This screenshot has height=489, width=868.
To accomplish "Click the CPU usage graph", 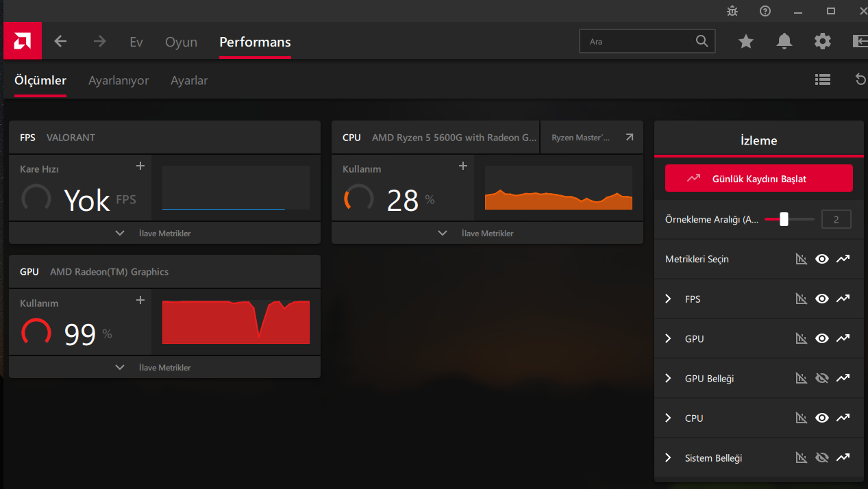I will click(x=558, y=188).
